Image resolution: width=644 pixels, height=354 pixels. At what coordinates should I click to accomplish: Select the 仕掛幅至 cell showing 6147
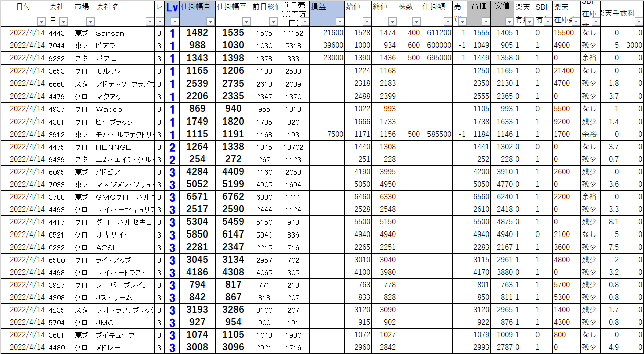[x=233, y=234]
